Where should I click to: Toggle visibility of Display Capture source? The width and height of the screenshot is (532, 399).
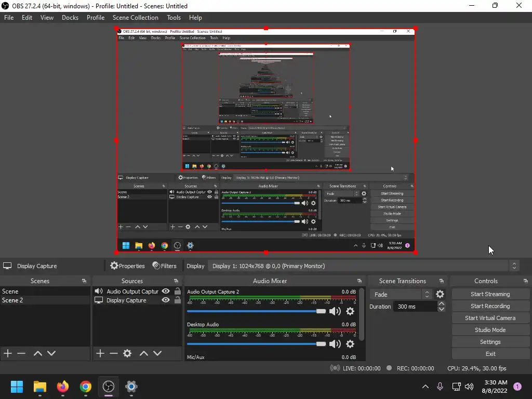click(x=166, y=300)
